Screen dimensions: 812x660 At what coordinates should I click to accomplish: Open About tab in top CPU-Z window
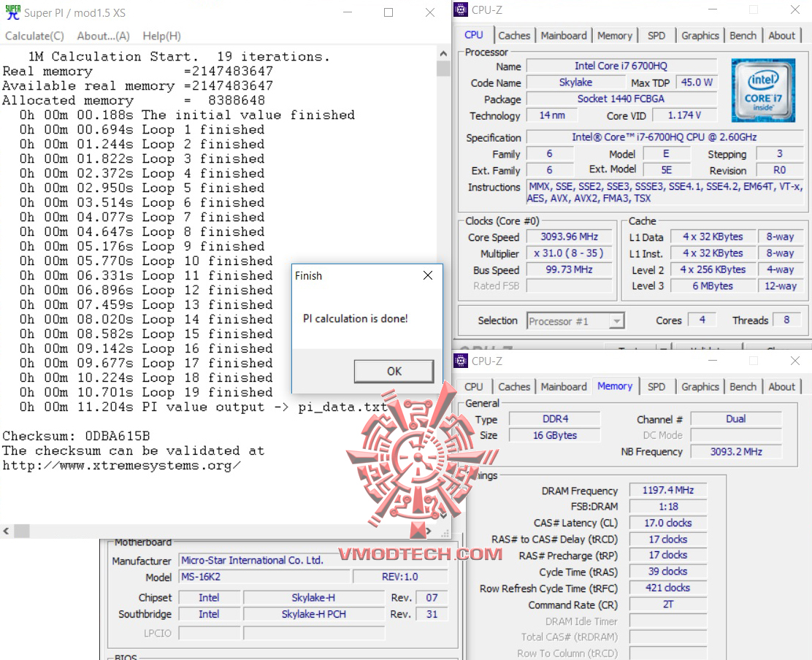point(781,36)
